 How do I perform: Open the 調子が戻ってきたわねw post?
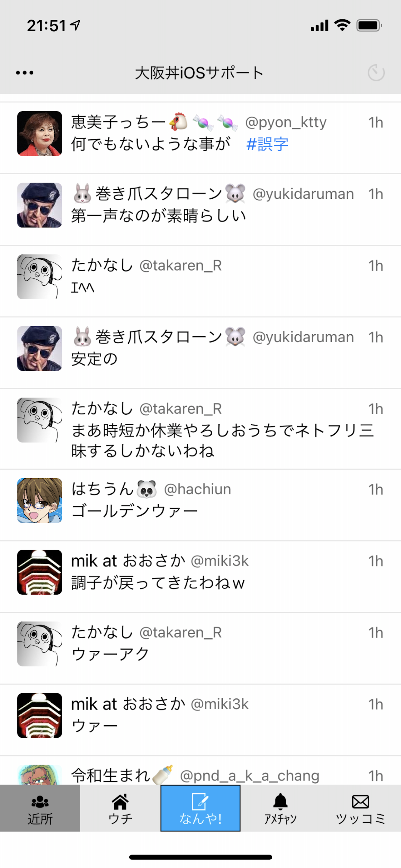[200, 576]
